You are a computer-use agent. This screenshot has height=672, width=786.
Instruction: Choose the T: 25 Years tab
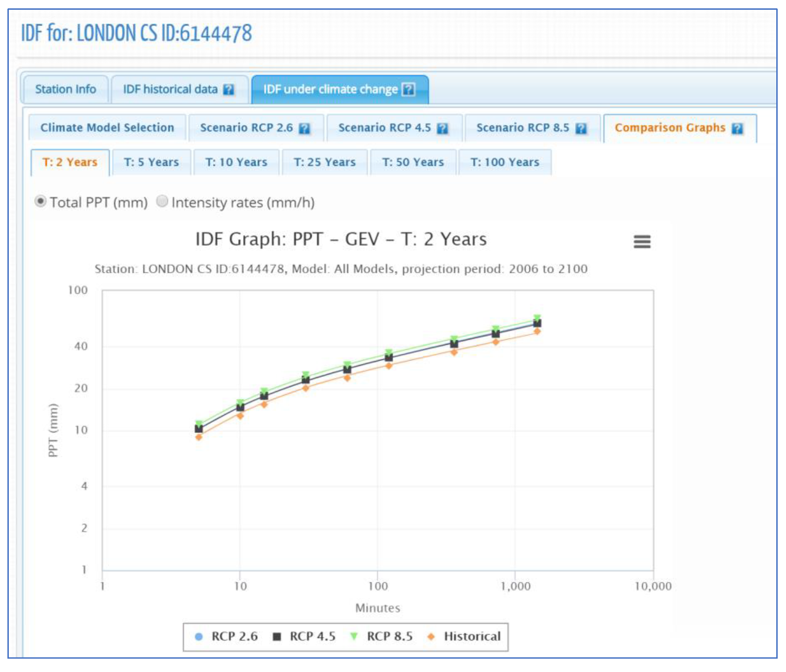[324, 162]
